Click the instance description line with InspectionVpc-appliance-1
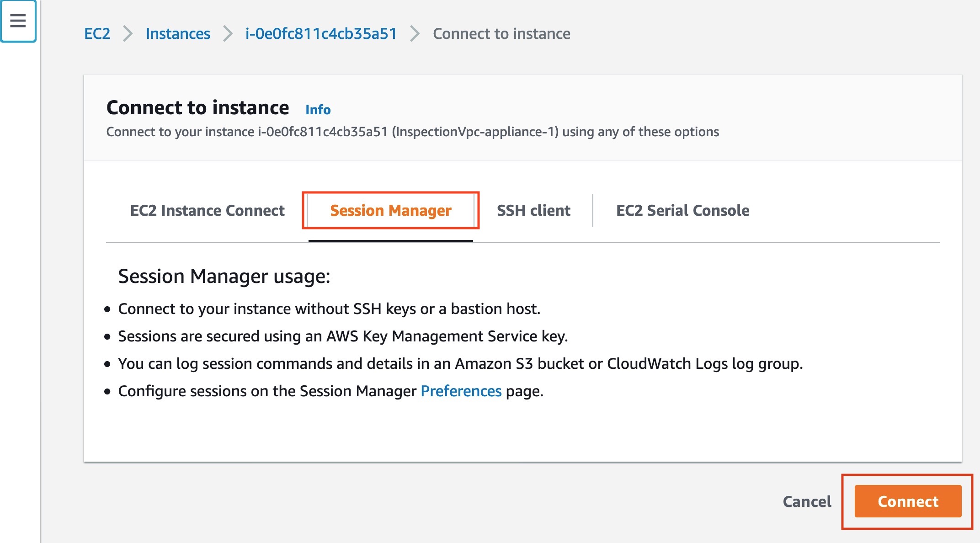This screenshot has width=980, height=543. click(412, 132)
